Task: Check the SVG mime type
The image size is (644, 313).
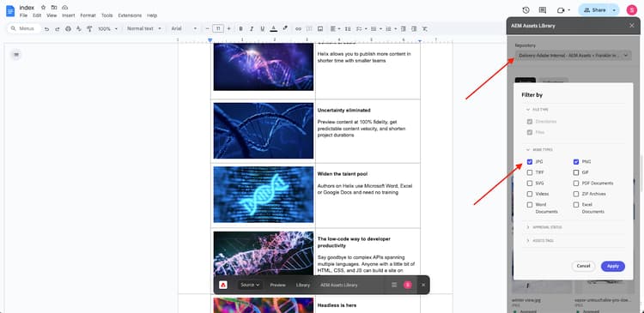Action: (x=530, y=183)
